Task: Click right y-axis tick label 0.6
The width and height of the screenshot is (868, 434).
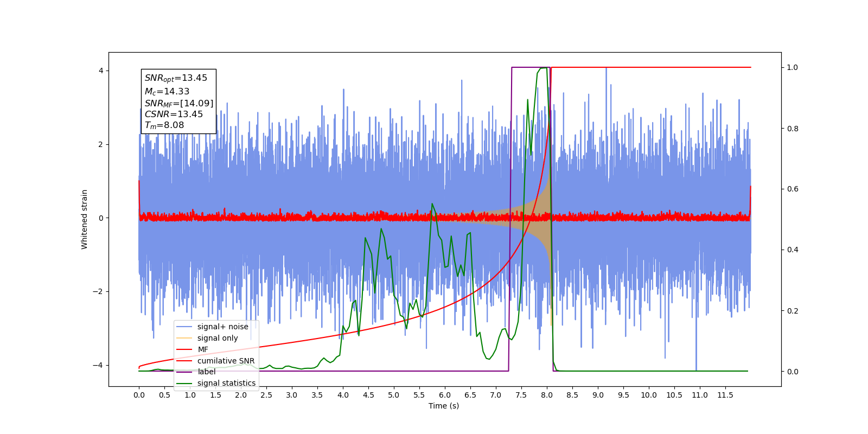Action: pos(793,189)
